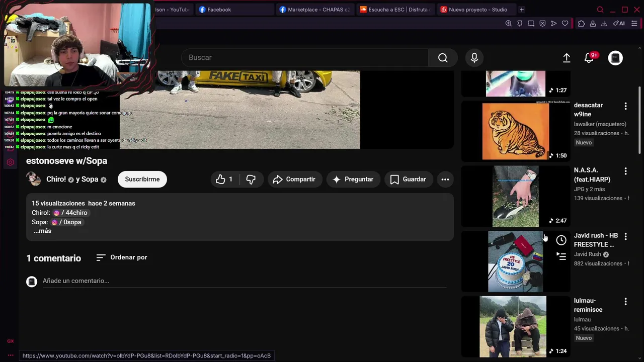644x362 pixels.
Task: Open the browser easy setup sliders icon
Action: 634,24
